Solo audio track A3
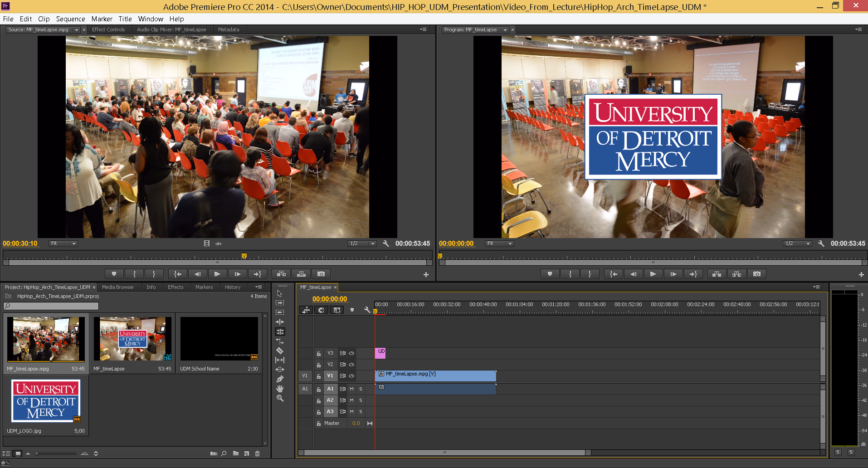Image resolution: width=868 pixels, height=468 pixels. (361, 411)
